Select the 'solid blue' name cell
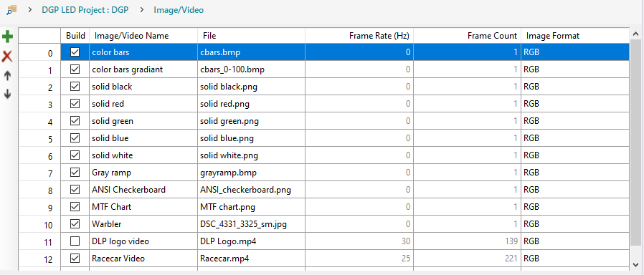Viewport: 644px width, 275px height. click(x=143, y=138)
